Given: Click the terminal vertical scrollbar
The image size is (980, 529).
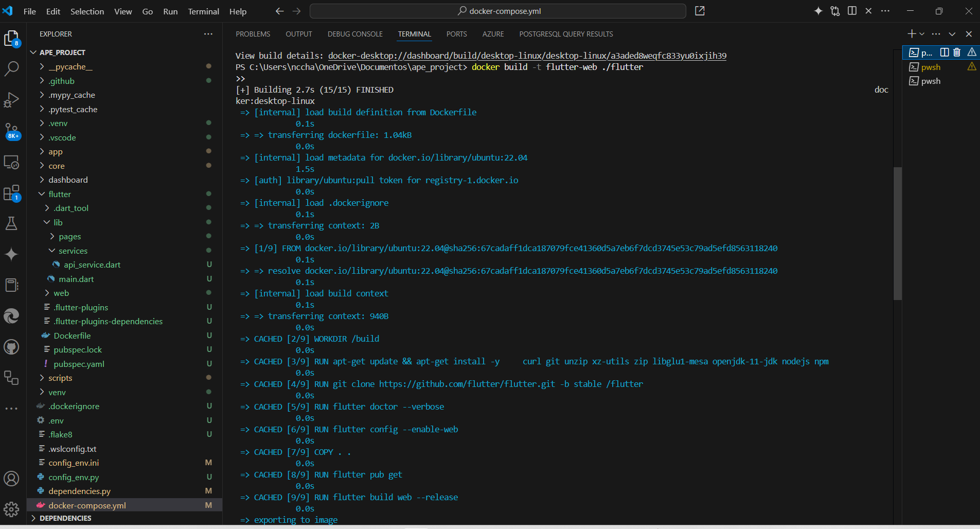Looking at the screenshot, I should (x=898, y=233).
